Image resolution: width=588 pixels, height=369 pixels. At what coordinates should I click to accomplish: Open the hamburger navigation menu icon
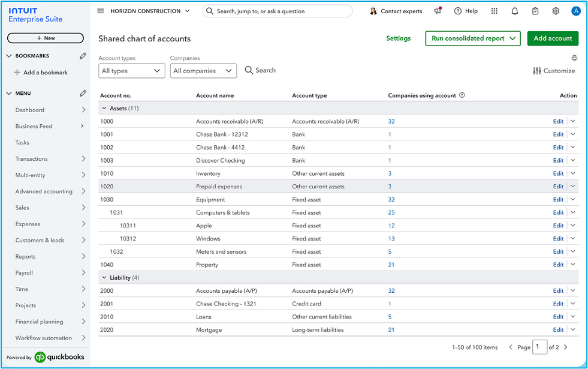click(101, 11)
